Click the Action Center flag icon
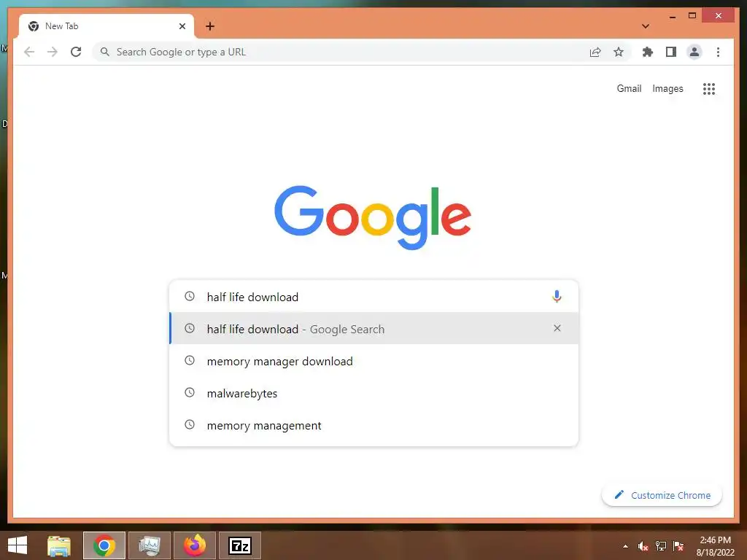This screenshot has width=747, height=560. 678,546
